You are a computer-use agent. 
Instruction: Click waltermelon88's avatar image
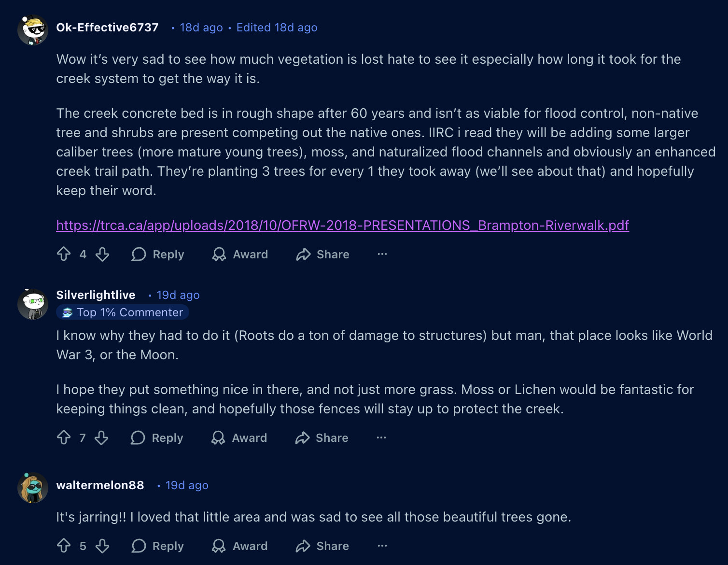click(33, 488)
